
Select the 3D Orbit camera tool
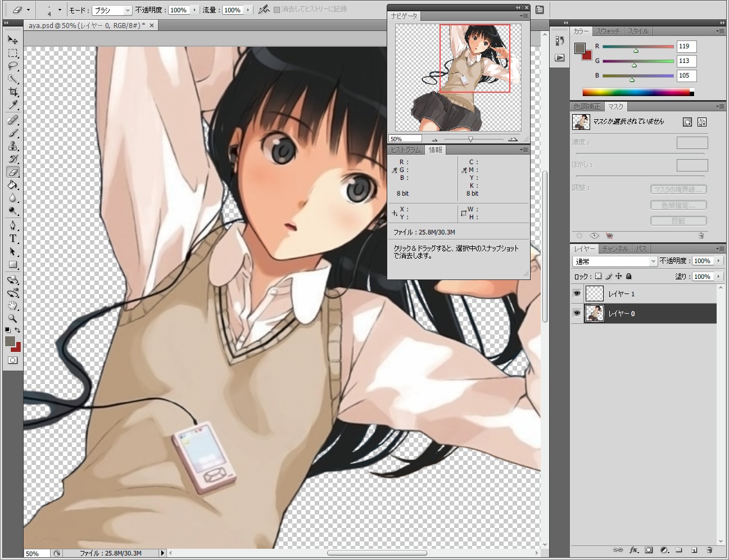click(13, 293)
